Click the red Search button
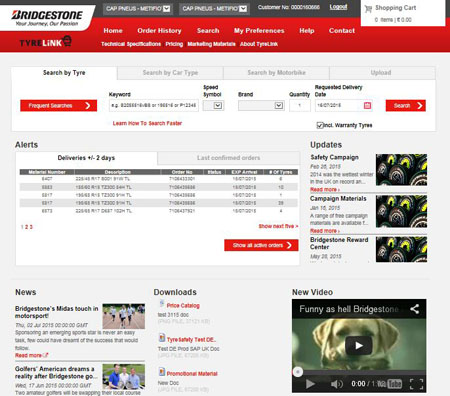Image resolution: width=450 pixels, height=396 pixels. 406,106
